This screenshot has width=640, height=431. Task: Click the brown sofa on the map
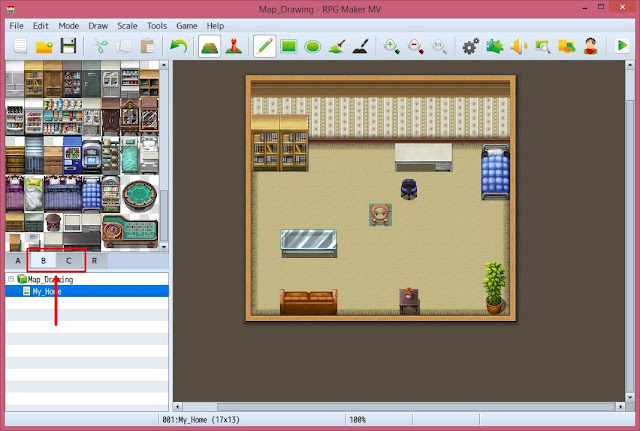(x=309, y=302)
